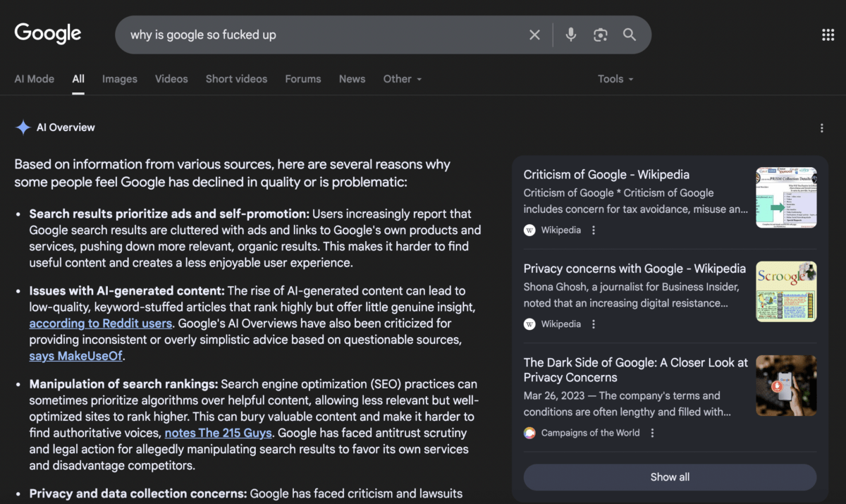Expand the Other search filter dropdown
The width and height of the screenshot is (846, 504).
[402, 79]
